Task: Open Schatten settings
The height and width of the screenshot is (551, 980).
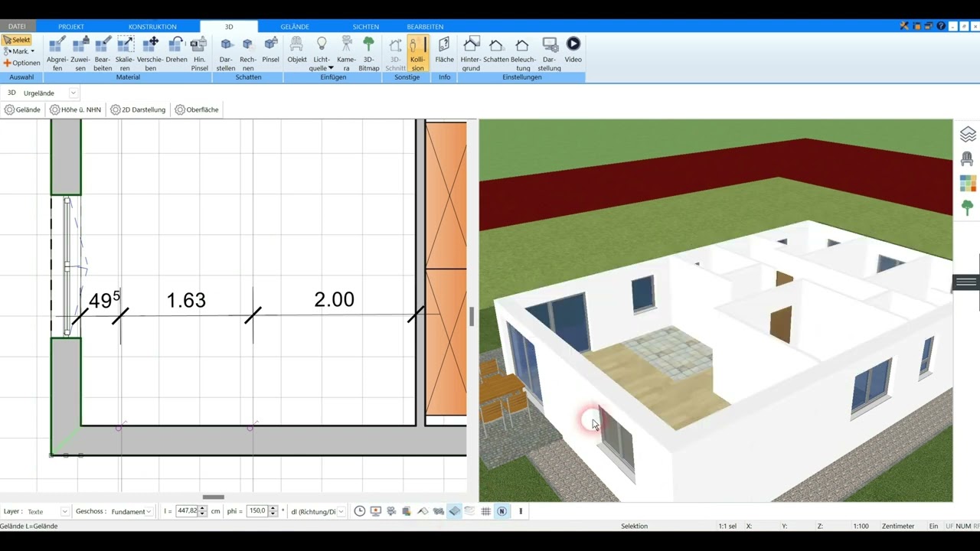Action: (496, 49)
